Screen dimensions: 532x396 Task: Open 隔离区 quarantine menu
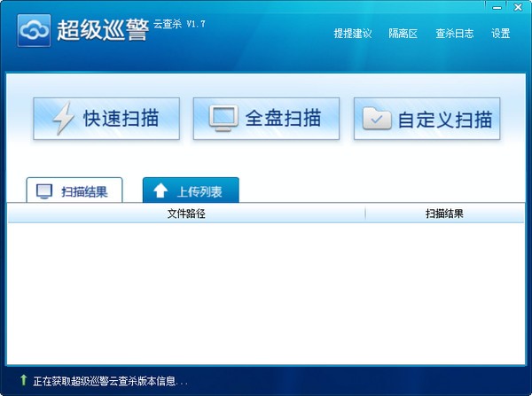[403, 34]
